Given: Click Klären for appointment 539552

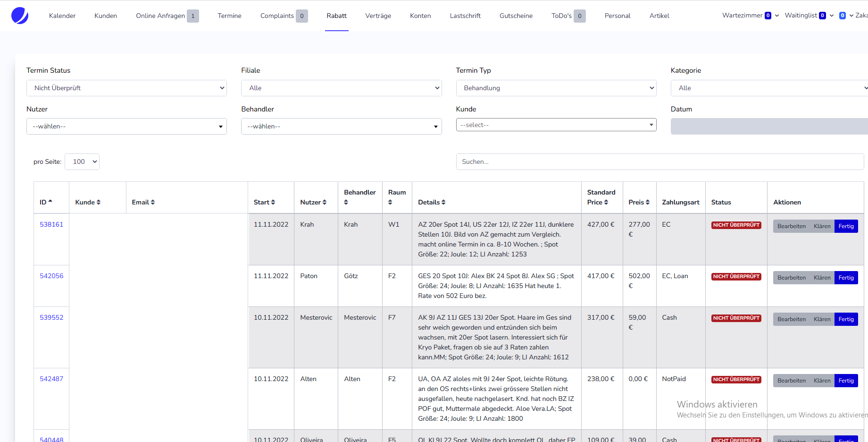Looking at the screenshot, I should coord(822,319).
